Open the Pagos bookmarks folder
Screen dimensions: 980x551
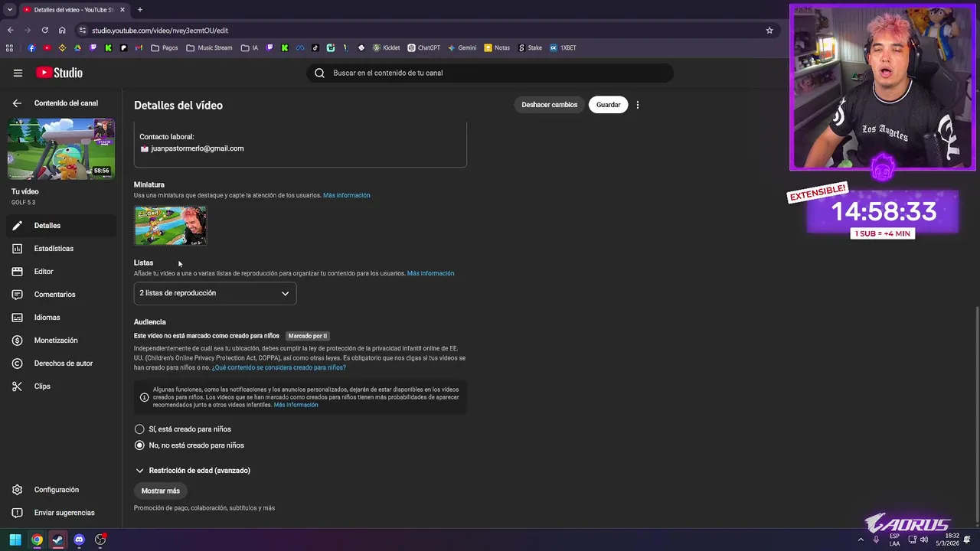165,47
